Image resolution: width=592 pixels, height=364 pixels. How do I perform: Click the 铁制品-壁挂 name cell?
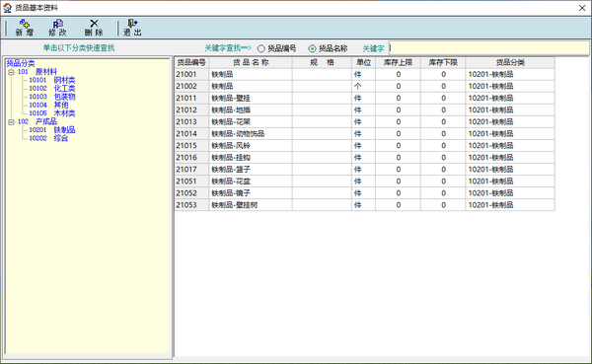click(x=251, y=99)
